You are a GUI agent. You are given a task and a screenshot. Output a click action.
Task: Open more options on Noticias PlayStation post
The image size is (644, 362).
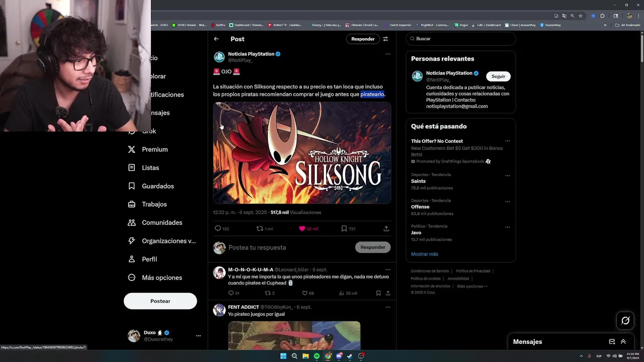click(387, 54)
